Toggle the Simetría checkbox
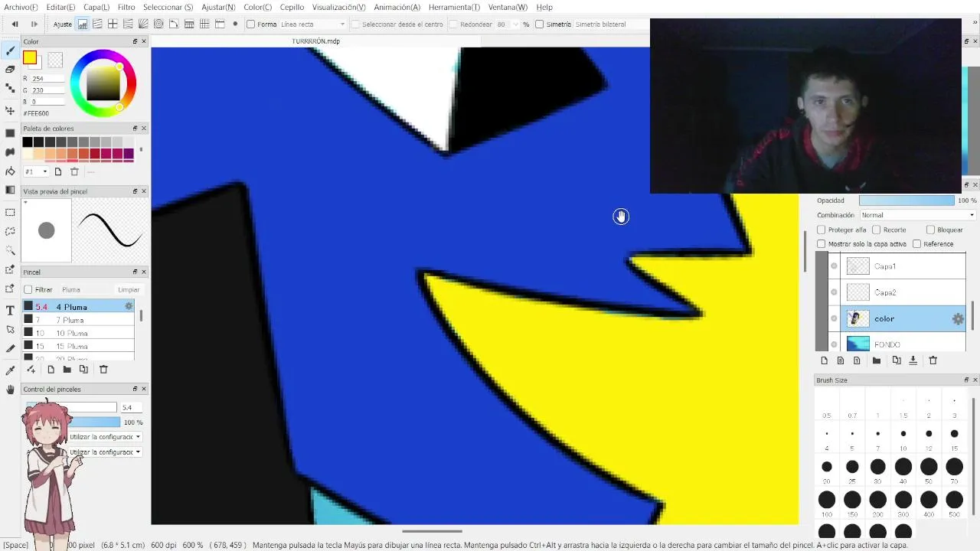The height and width of the screenshot is (551, 980). tap(539, 24)
